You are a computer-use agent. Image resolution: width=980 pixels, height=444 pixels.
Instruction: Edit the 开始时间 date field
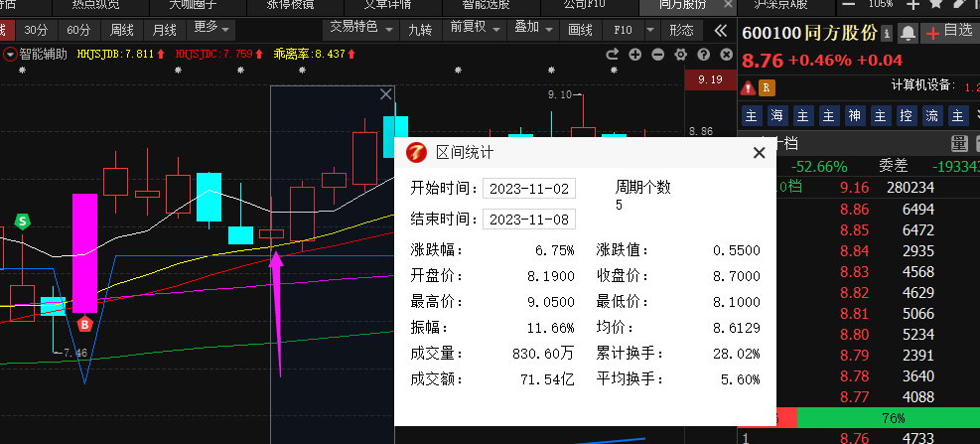point(529,189)
